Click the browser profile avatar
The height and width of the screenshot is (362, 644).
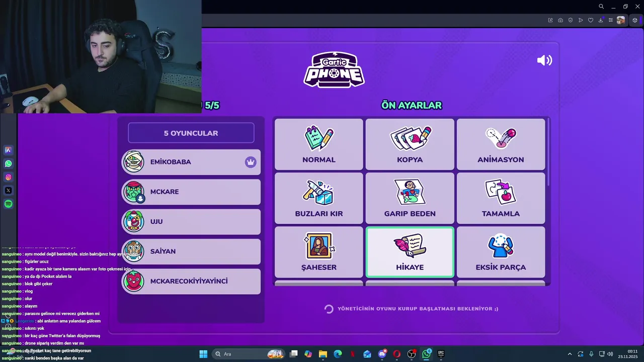621,20
